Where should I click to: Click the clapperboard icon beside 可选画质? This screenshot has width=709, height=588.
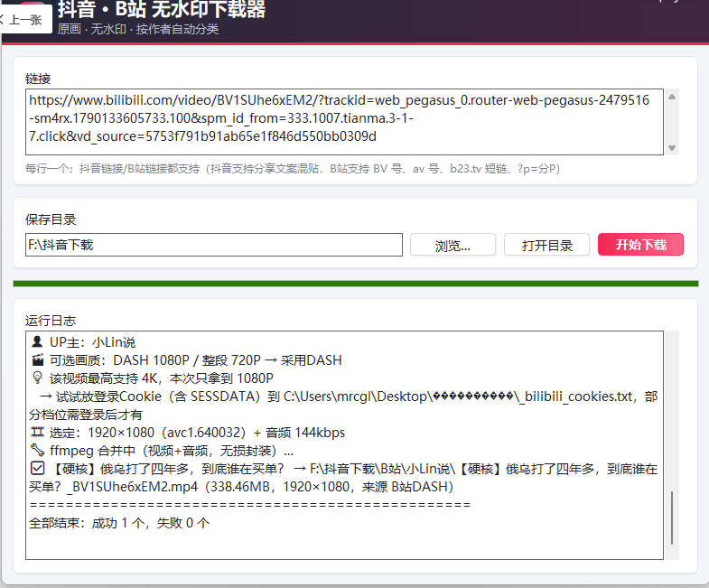point(38,359)
